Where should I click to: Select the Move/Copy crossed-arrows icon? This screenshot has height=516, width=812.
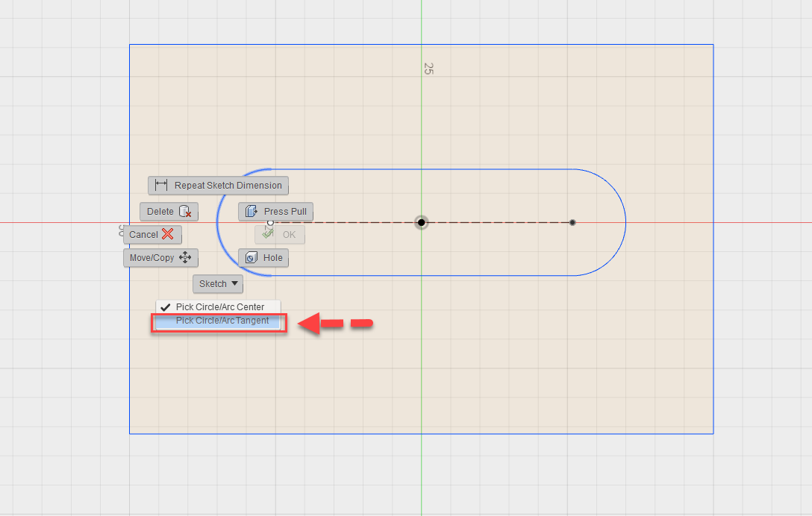pyautogui.click(x=186, y=258)
